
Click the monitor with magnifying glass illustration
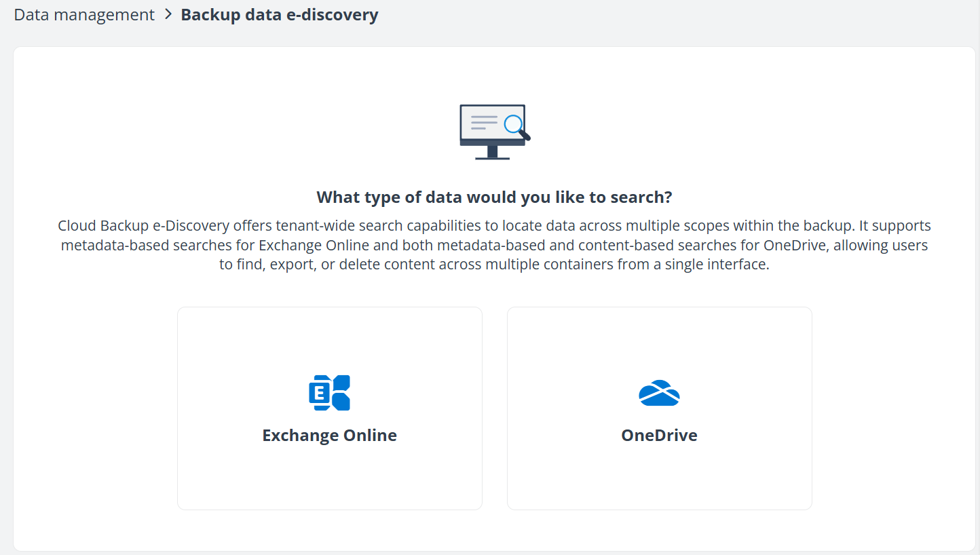coord(493,132)
